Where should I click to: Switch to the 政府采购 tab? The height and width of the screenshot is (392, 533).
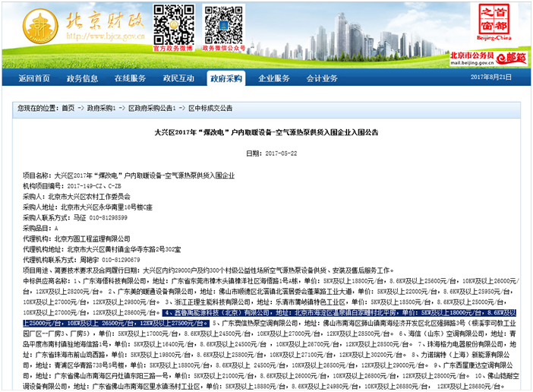pyautogui.click(x=226, y=78)
